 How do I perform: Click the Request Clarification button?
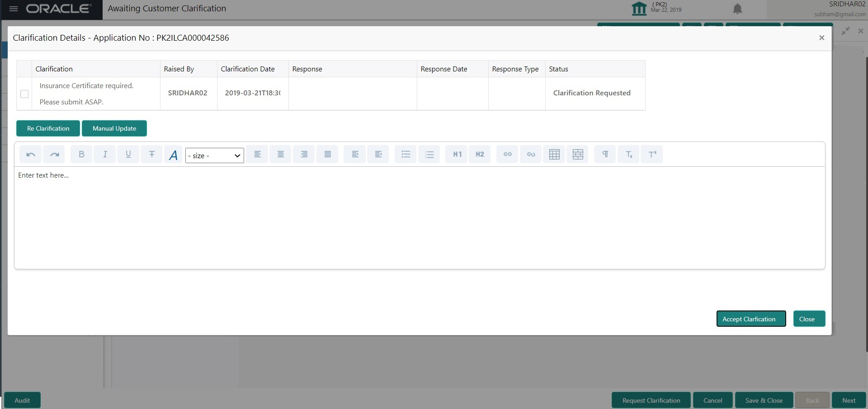tap(651, 400)
